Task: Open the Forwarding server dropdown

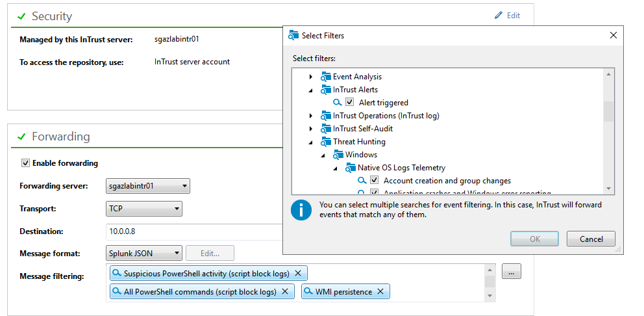Action: point(148,186)
